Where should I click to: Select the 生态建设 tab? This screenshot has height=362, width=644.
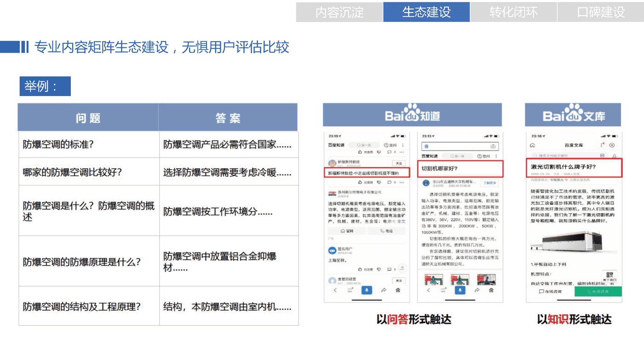(x=426, y=12)
